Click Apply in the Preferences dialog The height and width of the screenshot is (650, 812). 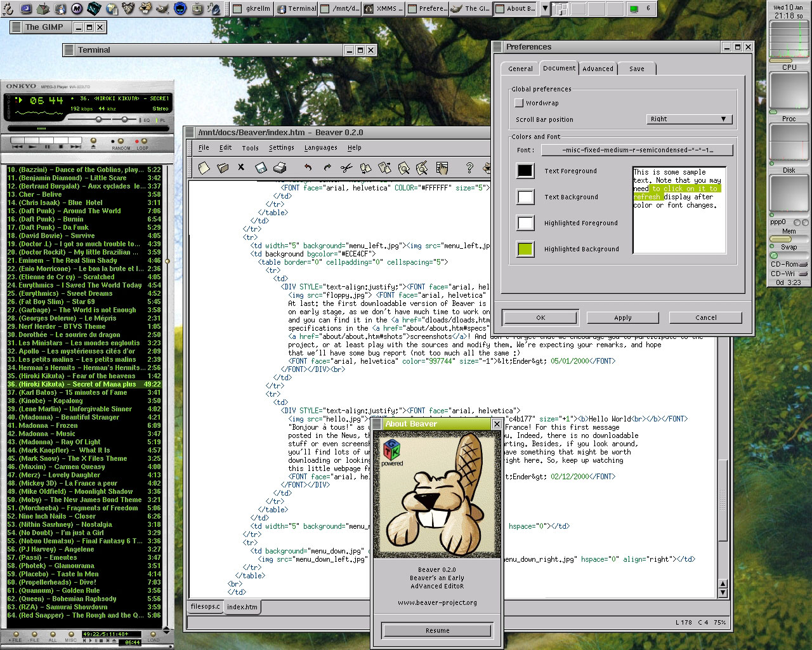(x=622, y=317)
